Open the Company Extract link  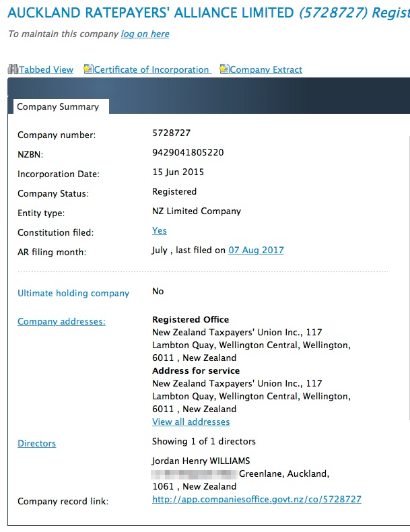(x=266, y=69)
